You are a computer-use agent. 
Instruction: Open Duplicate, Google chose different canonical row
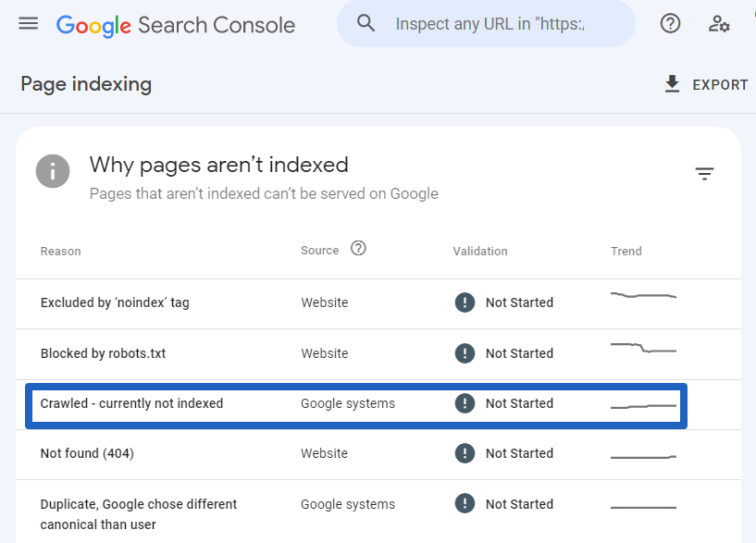click(378, 512)
